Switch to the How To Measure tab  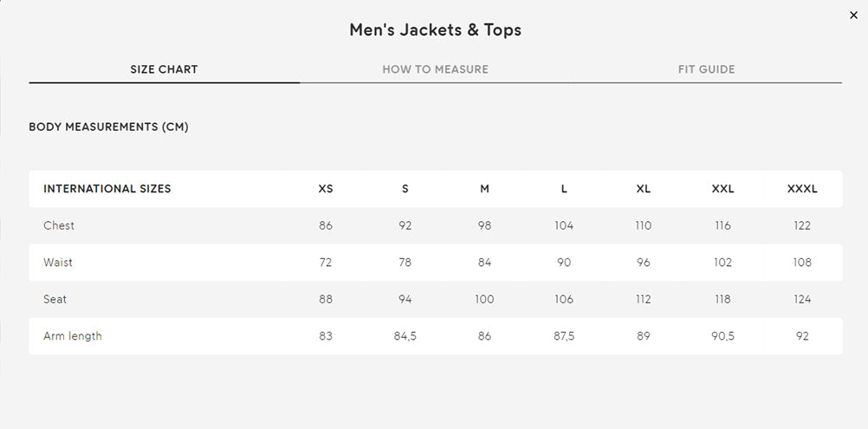[x=435, y=69]
